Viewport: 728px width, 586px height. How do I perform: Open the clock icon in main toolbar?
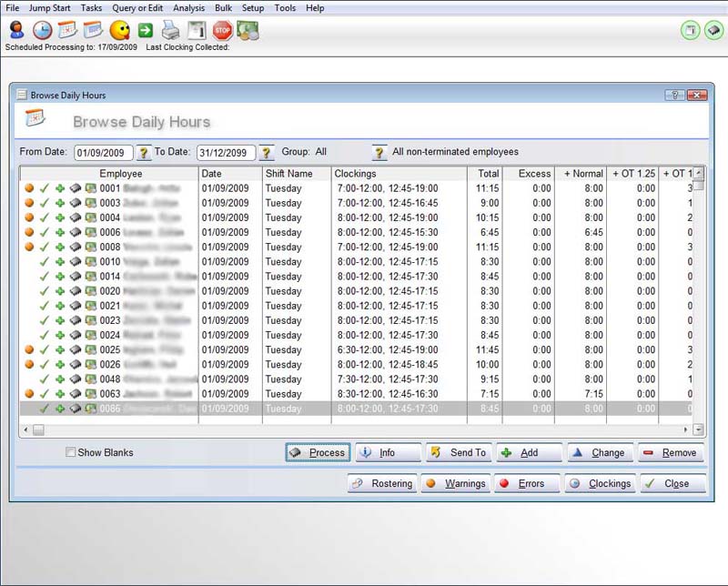(42, 30)
